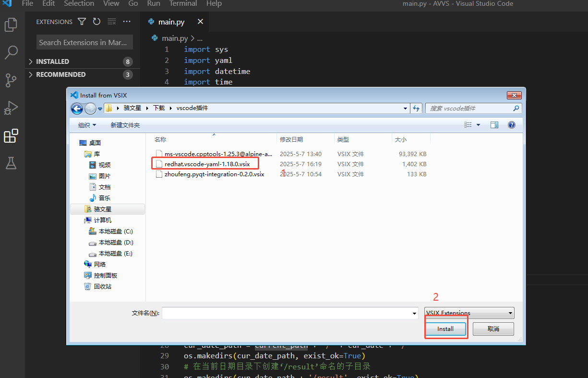Open the File menu

click(27, 3)
